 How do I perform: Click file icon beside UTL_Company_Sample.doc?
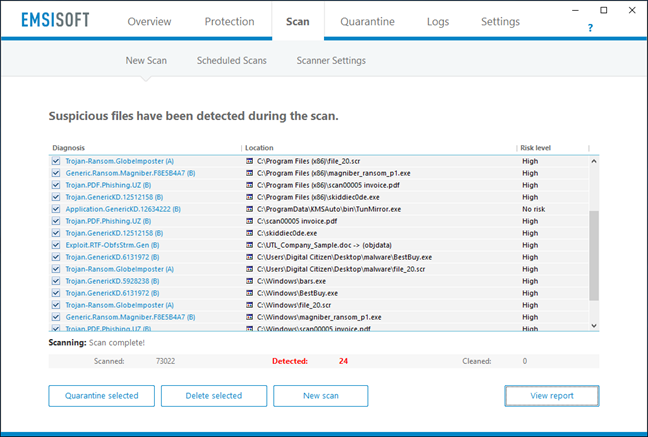click(250, 245)
